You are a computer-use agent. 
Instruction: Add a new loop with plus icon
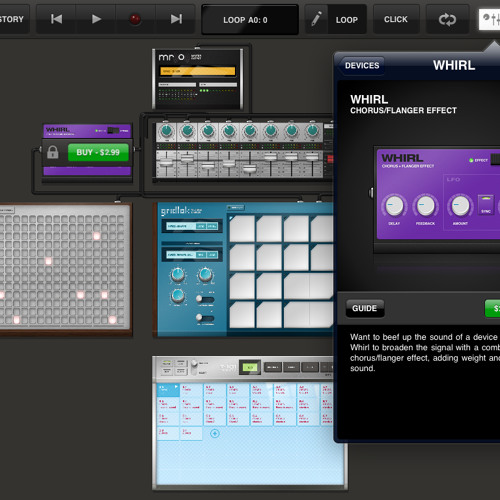215,433
